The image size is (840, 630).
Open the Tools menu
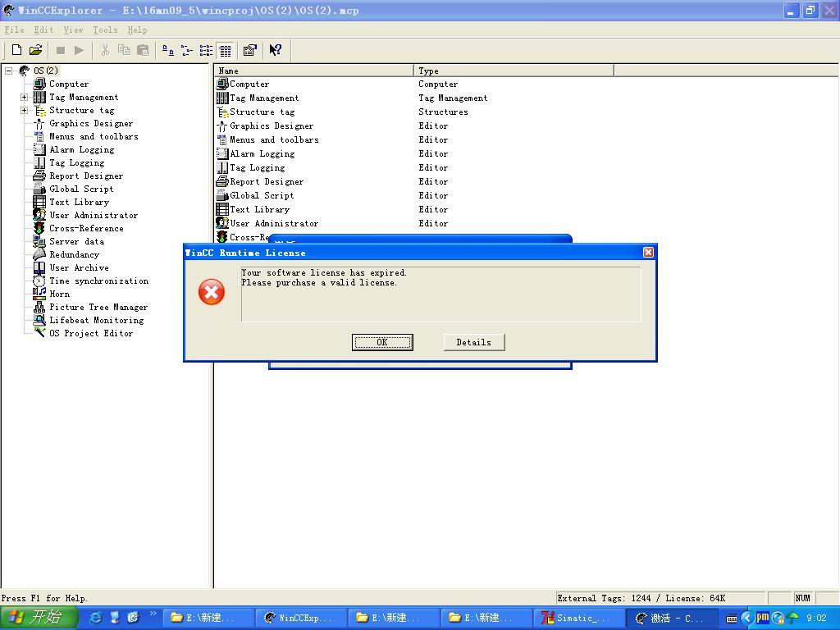105,30
